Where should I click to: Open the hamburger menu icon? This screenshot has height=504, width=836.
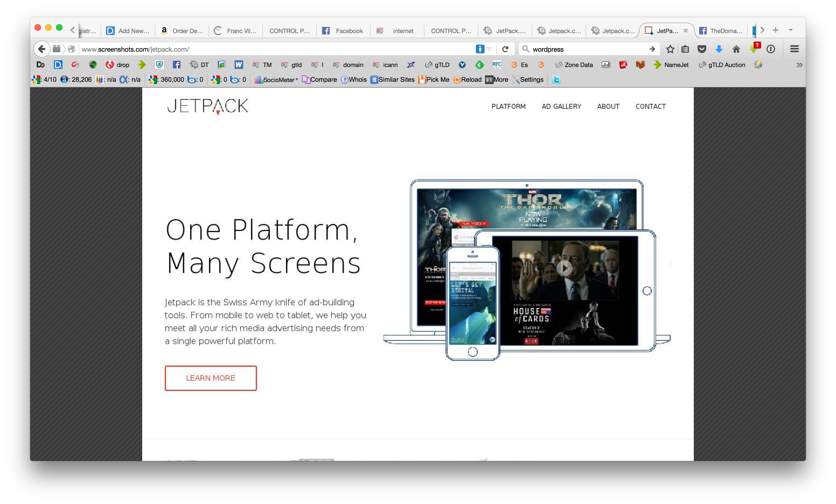(x=794, y=49)
